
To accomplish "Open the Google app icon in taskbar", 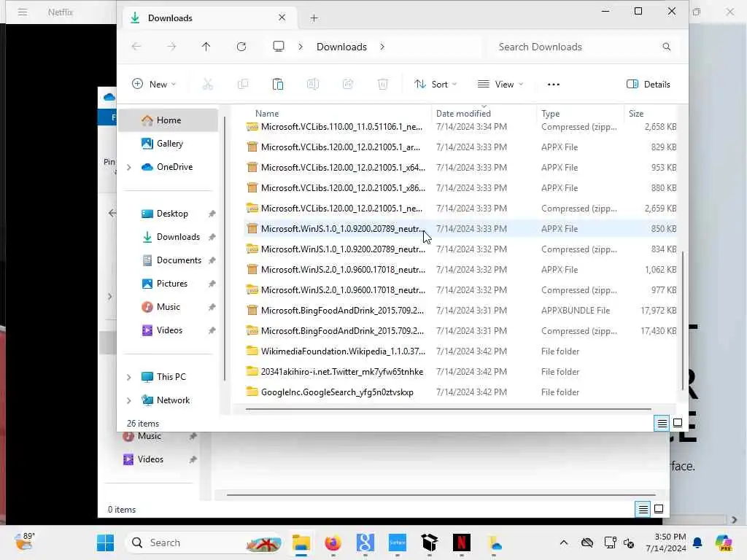I will click(x=365, y=542).
